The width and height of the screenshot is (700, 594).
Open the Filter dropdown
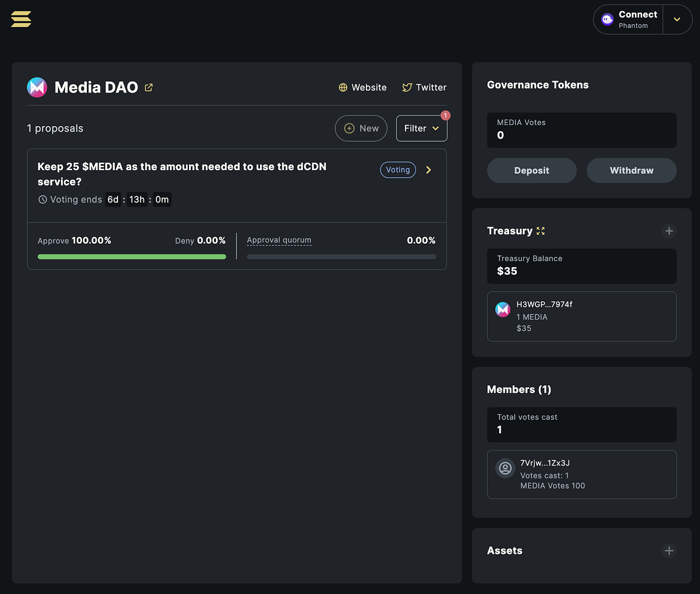click(x=421, y=128)
